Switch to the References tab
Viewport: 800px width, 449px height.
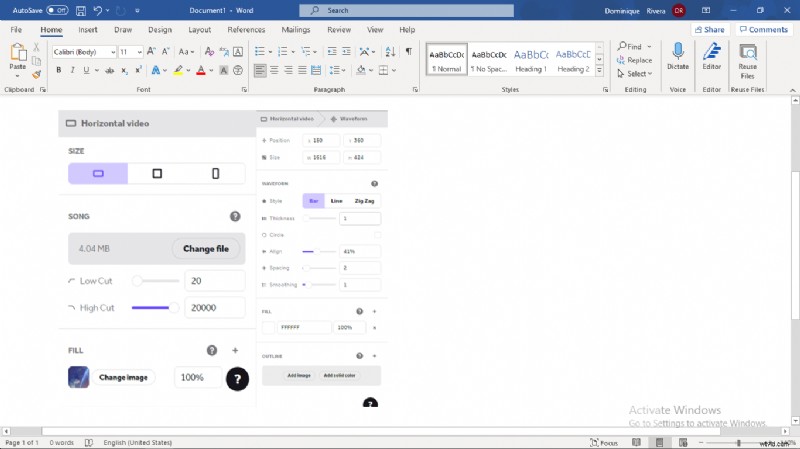pyautogui.click(x=246, y=30)
